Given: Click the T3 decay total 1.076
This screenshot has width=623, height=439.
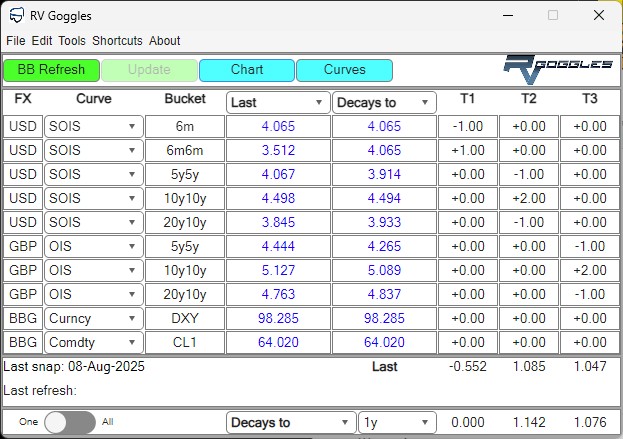Looking at the screenshot, I should tap(590, 422).
